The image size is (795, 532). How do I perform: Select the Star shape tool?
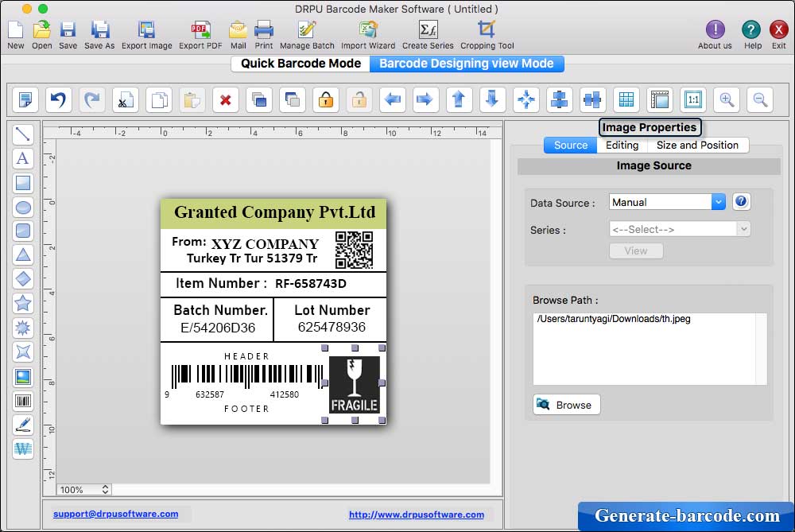coord(23,303)
